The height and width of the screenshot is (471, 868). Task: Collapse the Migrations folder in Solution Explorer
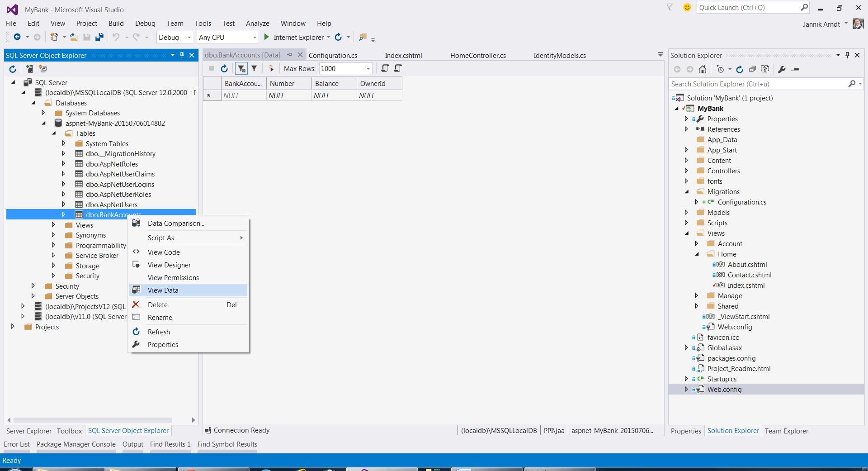687,192
